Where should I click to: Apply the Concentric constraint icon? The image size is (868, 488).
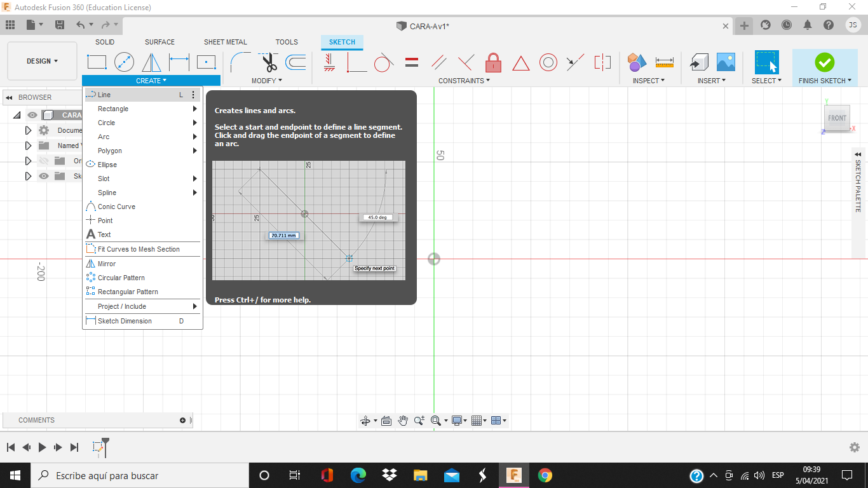[548, 62]
